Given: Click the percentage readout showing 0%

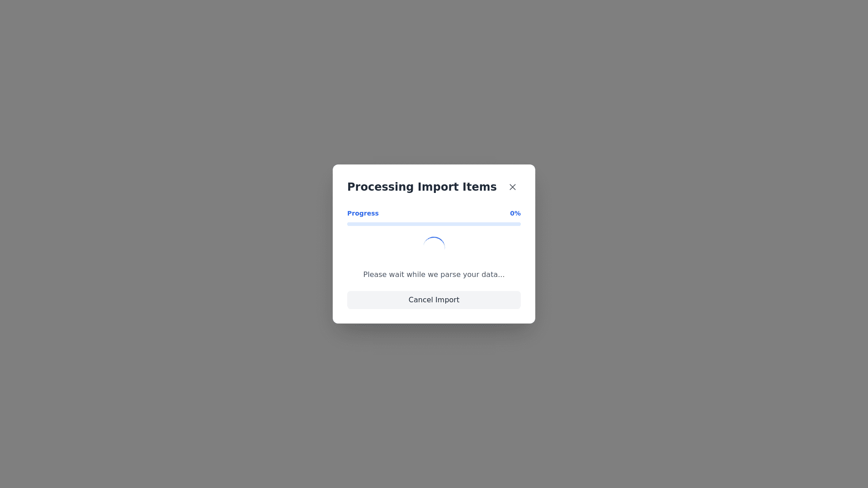Looking at the screenshot, I should pos(515,213).
